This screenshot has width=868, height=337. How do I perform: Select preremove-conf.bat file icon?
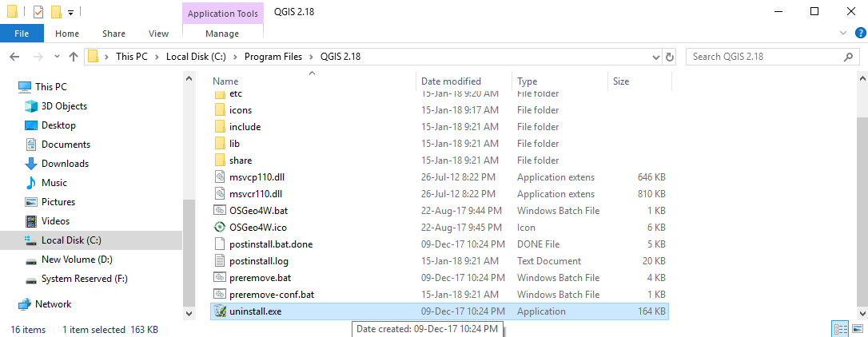(x=220, y=295)
